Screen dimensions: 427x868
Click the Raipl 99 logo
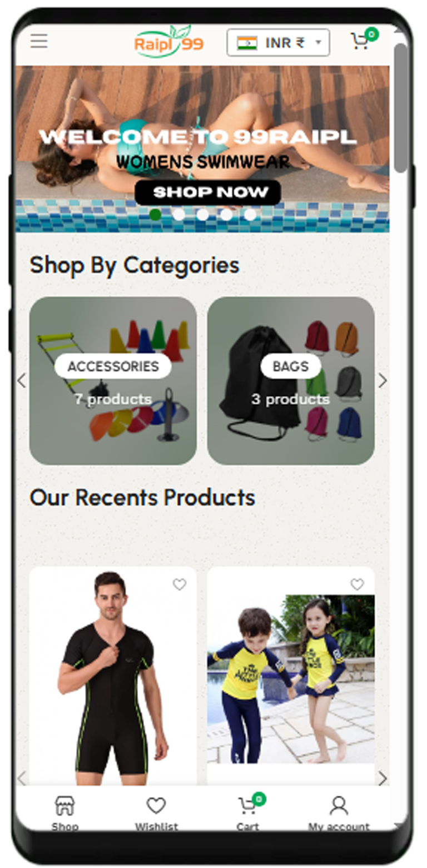pyautogui.click(x=169, y=42)
